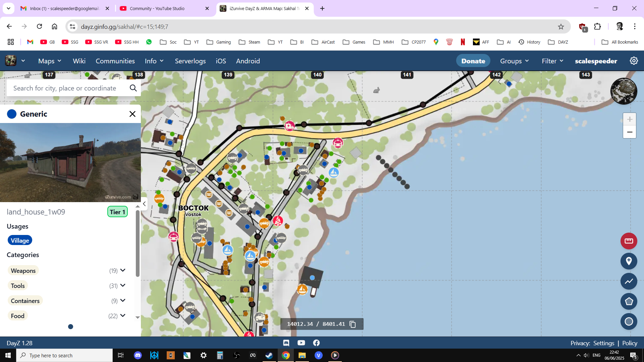Viewport: 644px width, 362px height.
Task: Select the circle drawing tool button
Action: pyautogui.click(x=629, y=321)
